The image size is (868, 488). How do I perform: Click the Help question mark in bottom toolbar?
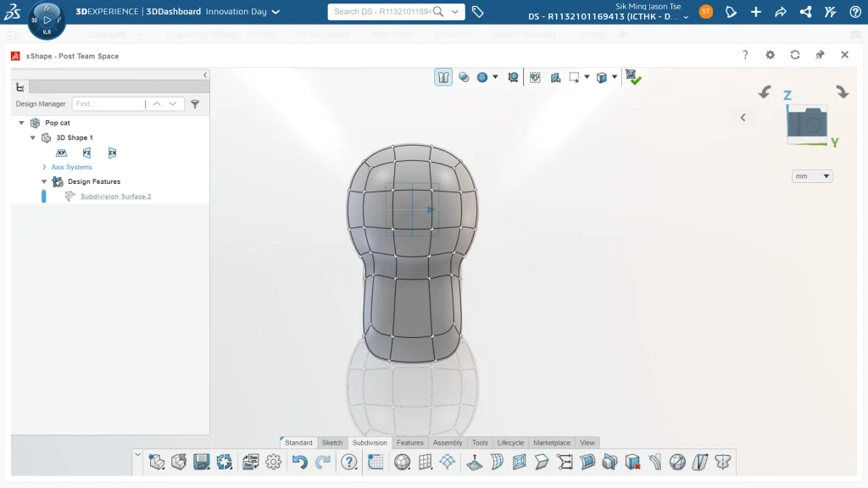[x=348, y=462]
